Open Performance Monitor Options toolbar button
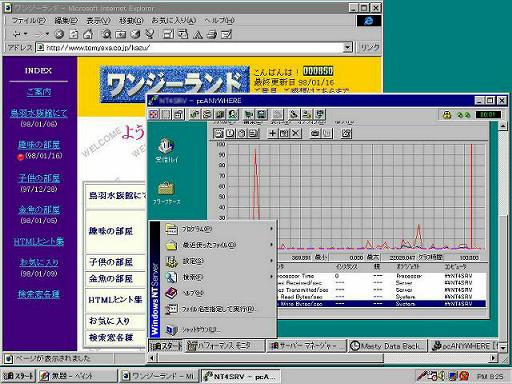 [346, 133]
